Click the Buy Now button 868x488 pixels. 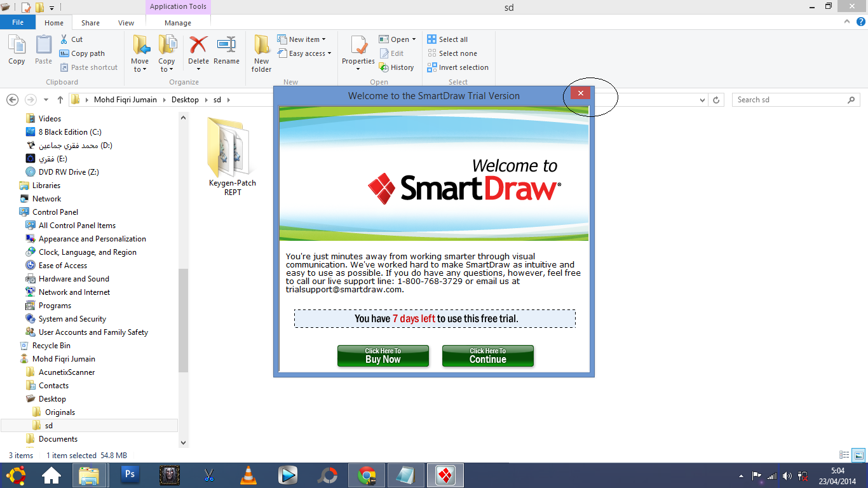tap(383, 356)
